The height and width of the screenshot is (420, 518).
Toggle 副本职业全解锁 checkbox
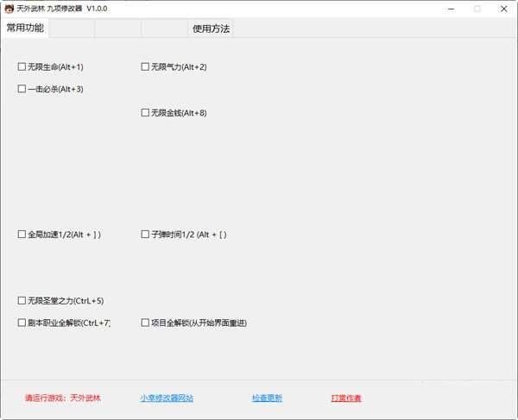22,323
